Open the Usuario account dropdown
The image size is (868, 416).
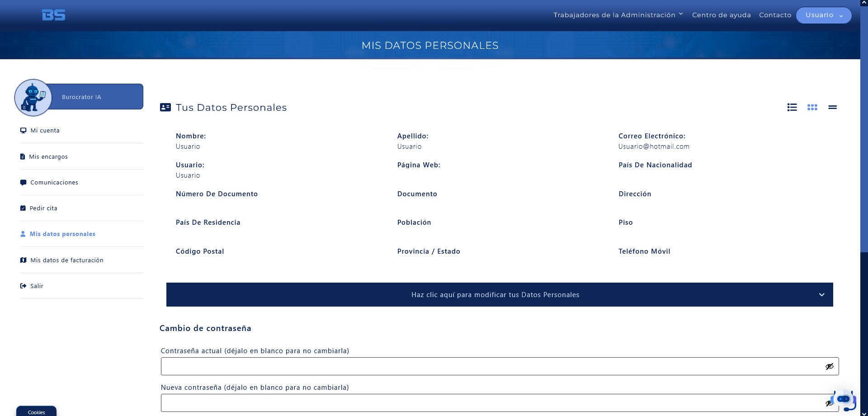coord(824,15)
